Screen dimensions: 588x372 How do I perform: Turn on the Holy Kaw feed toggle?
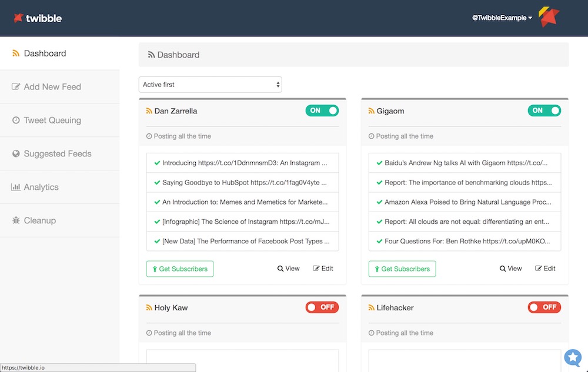(x=322, y=307)
